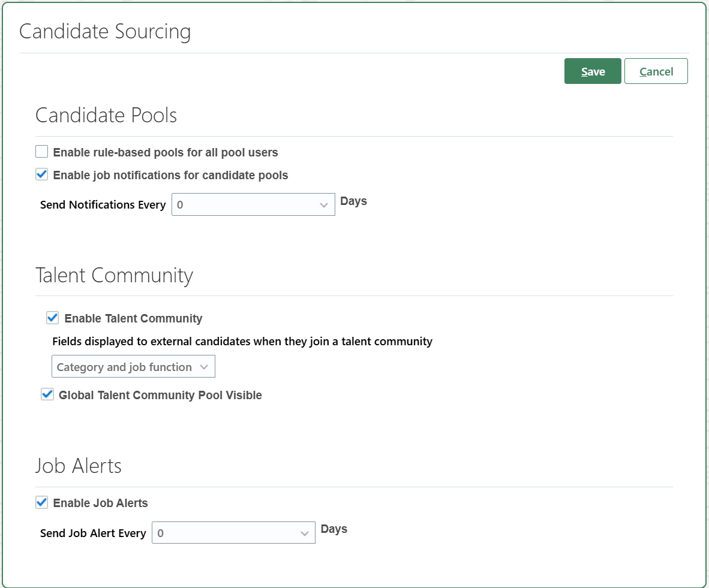709x588 pixels.
Task: Uncheck Enable Job Alerts
Action: coord(41,502)
